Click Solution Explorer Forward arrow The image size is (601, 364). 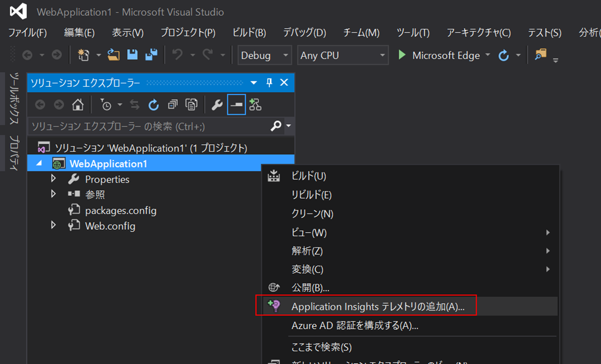coord(59,104)
